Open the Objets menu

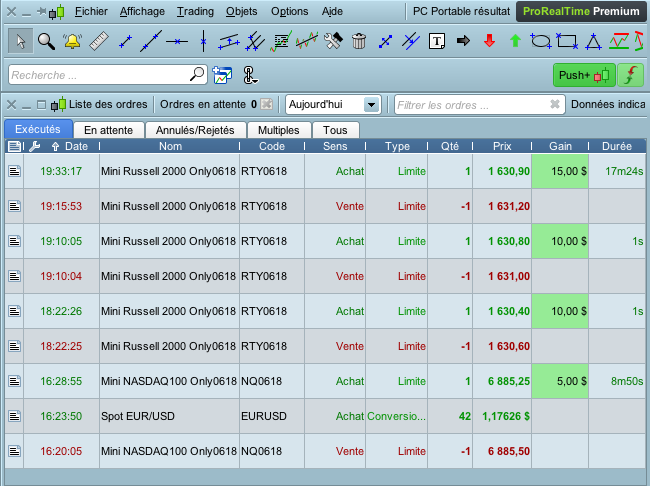241,12
